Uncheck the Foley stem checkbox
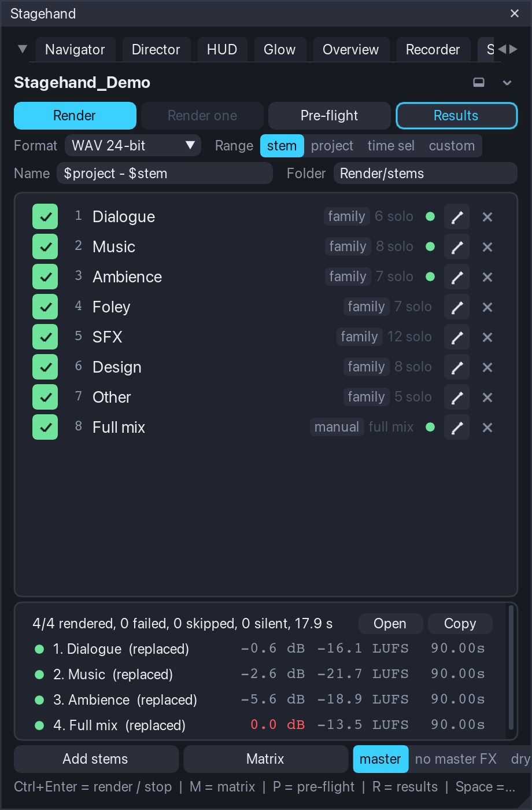The height and width of the screenshot is (810, 532). tap(45, 307)
